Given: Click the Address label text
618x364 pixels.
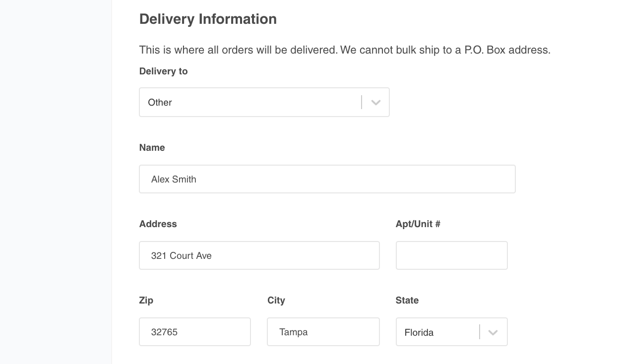Looking at the screenshot, I should 158,224.
